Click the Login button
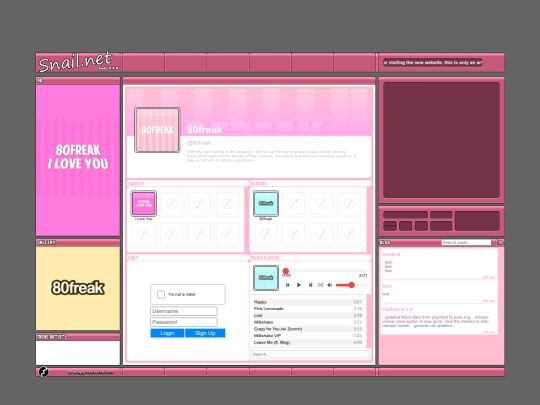The height and width of the screenshot is (405, 540). click(167, 333)
